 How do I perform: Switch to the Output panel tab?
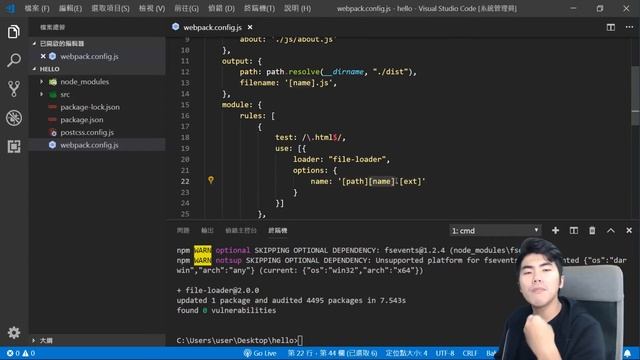coord(207,231)
